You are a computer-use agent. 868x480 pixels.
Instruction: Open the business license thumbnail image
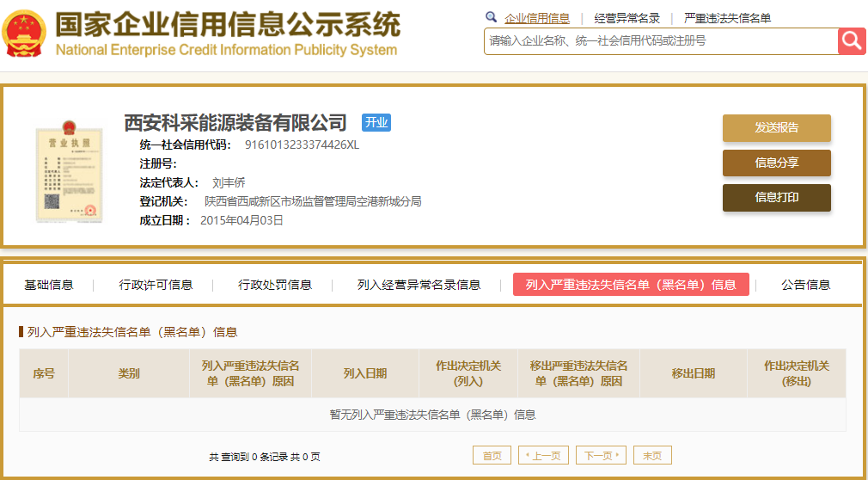click(x=69, y=172)
